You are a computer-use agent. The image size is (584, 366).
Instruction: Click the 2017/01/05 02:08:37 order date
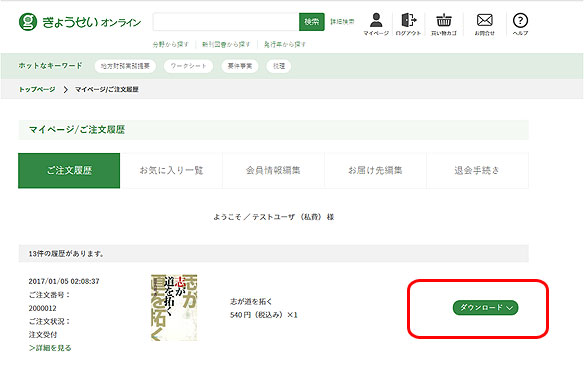[x=64, y=281]
